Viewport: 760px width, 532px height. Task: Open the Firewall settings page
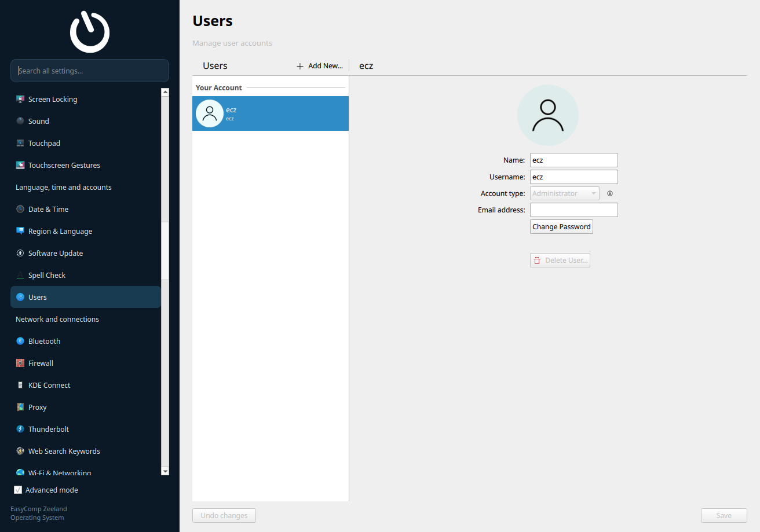(86, 363)
